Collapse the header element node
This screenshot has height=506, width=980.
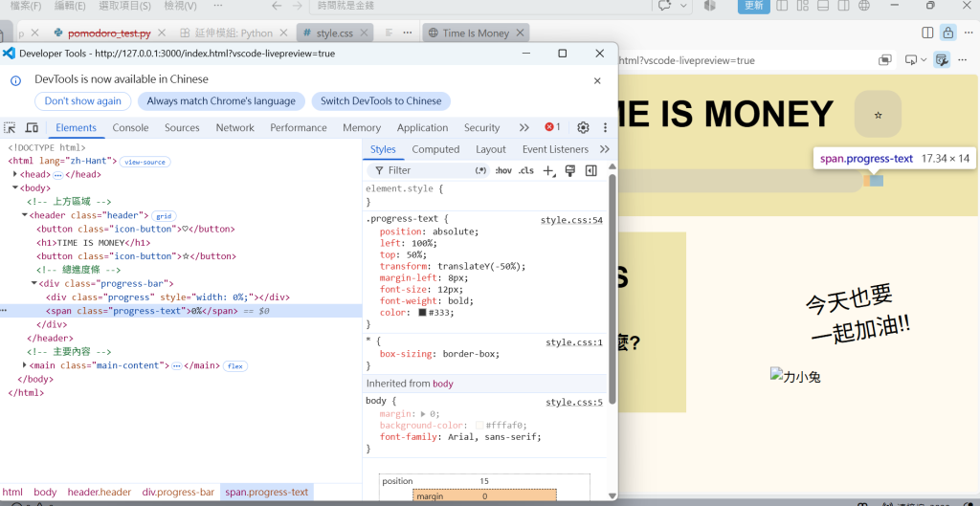[x=24, y=215]
